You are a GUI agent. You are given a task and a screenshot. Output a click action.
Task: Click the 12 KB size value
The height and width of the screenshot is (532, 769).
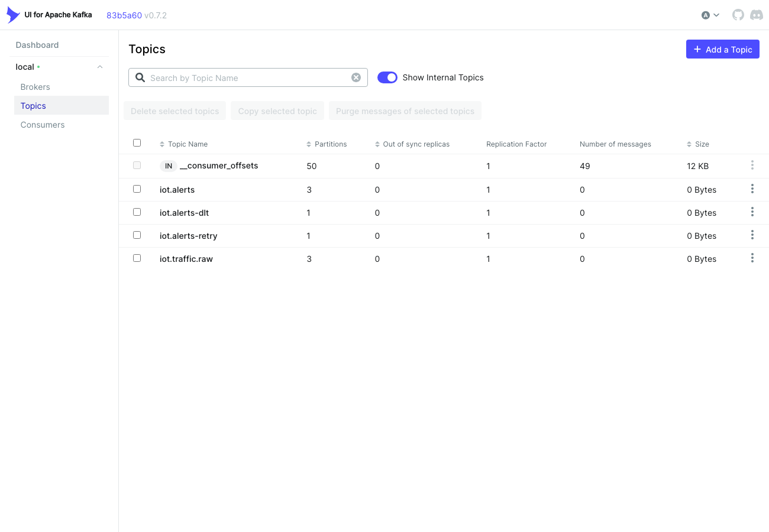[698, 166]
